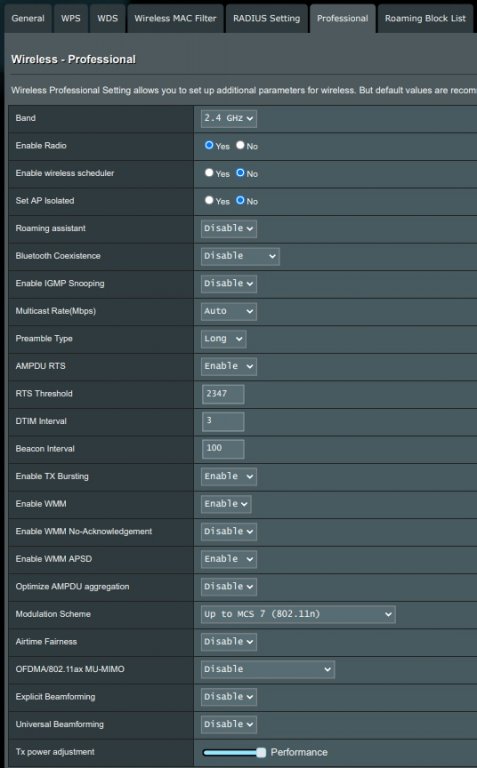Open the Airtime Fairness dropdown
The image size is (477, 768).
(229, 642)
